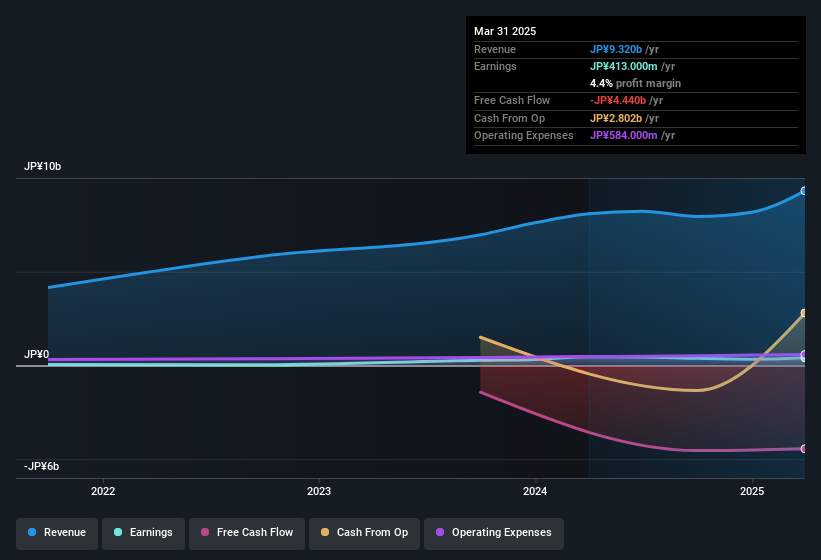Viewport: 821px width, 560px height.
Task: Click the -JP¥4.440b free cash flow value
Action: click(618, 100)
